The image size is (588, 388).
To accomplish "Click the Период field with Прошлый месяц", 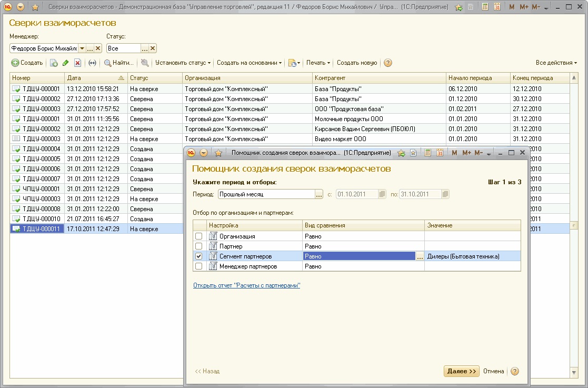I will pyautogui.click(x=266, y=194).
